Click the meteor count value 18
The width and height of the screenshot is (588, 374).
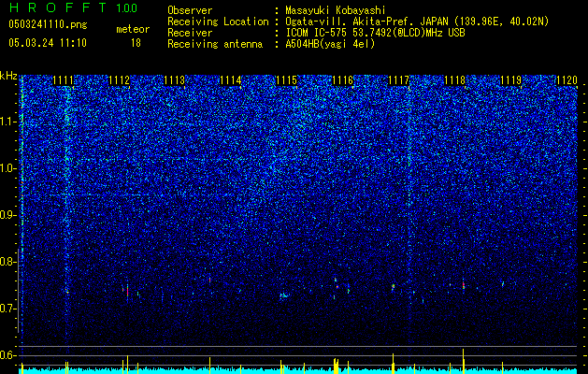[x=136, y=43]
